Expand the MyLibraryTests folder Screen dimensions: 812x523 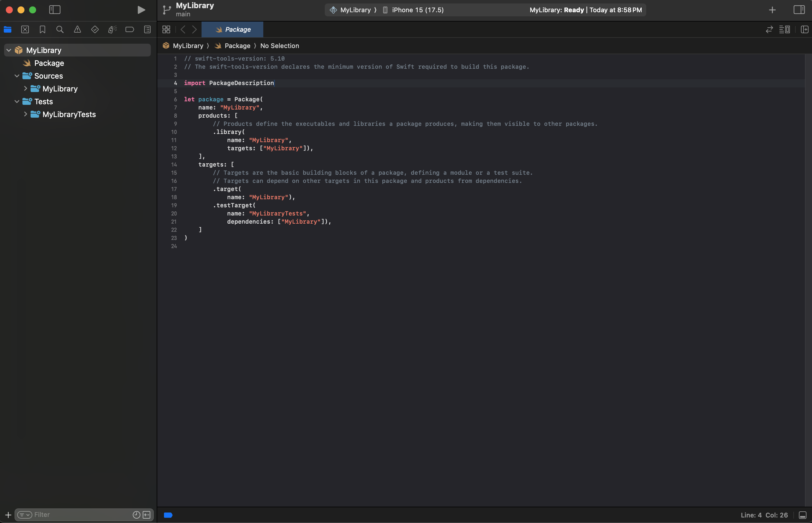pos(25,114)
